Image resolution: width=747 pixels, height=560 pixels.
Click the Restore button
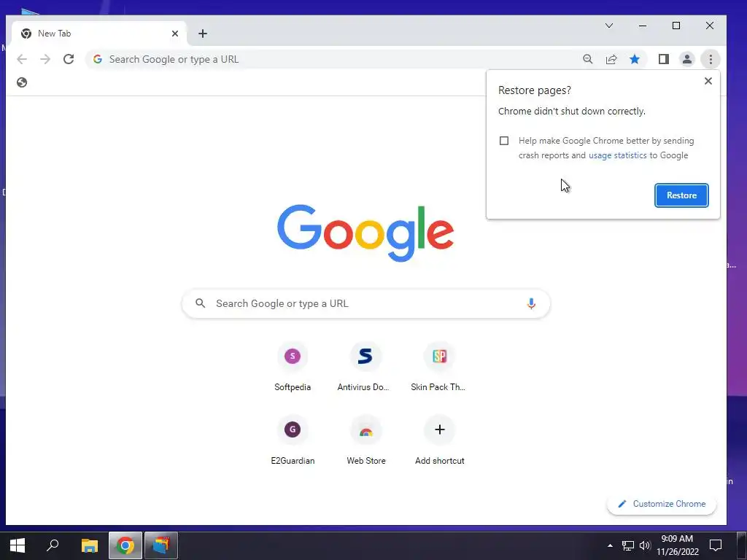coord(681,195)
